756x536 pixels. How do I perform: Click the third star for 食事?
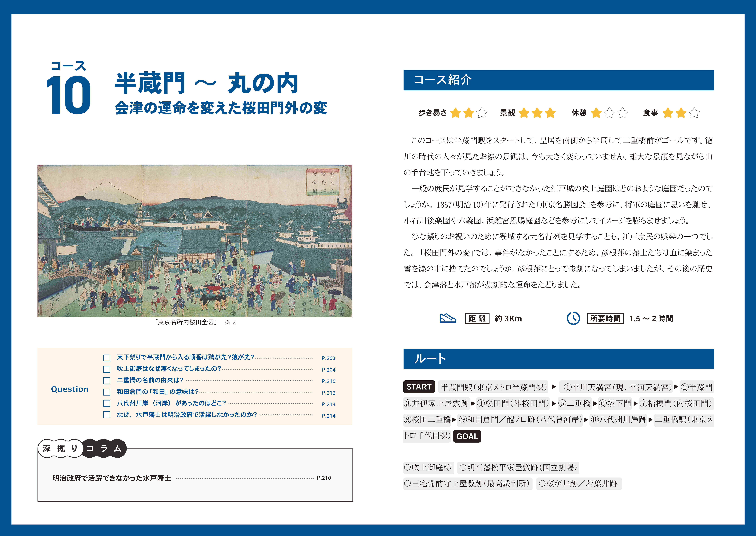click(x=694, y=113)
